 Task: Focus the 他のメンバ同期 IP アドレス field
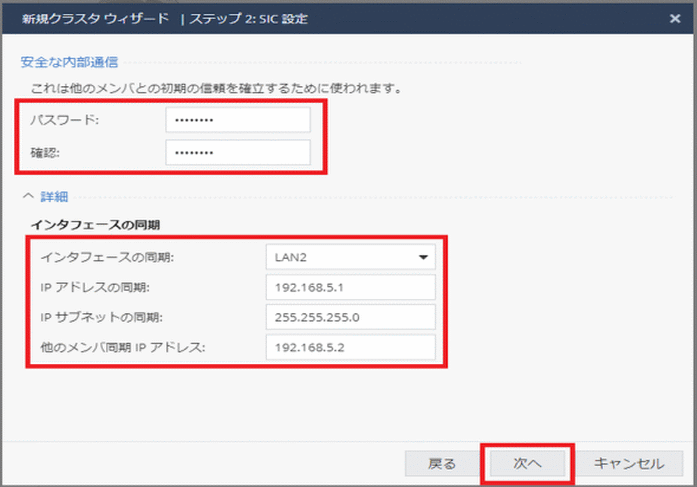[350, 348]
